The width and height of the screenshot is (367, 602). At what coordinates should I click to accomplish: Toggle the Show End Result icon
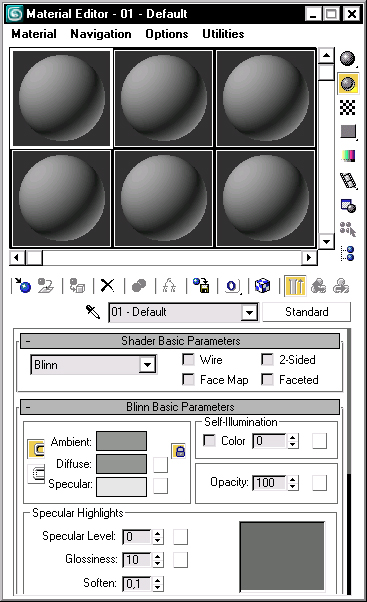coord(295,286)
